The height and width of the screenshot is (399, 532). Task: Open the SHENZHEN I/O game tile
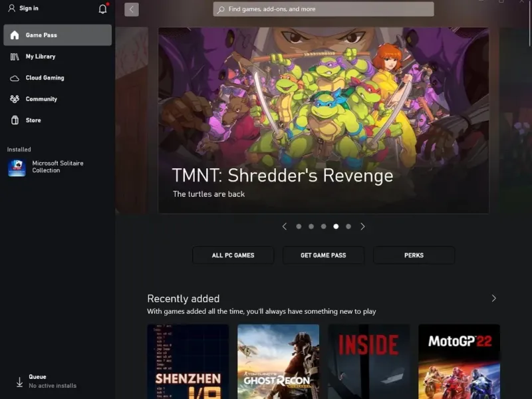pyautogui.click(x=188, y=362)
